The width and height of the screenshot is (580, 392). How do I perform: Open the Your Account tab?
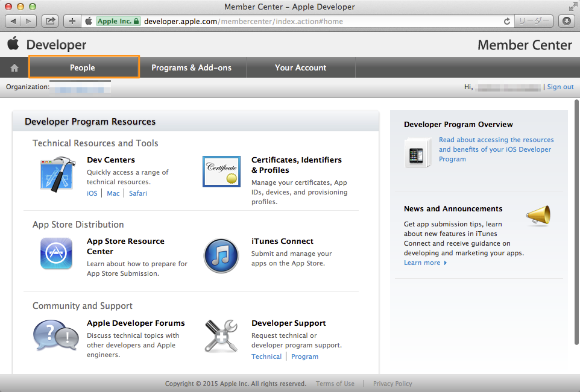point(300,67)
